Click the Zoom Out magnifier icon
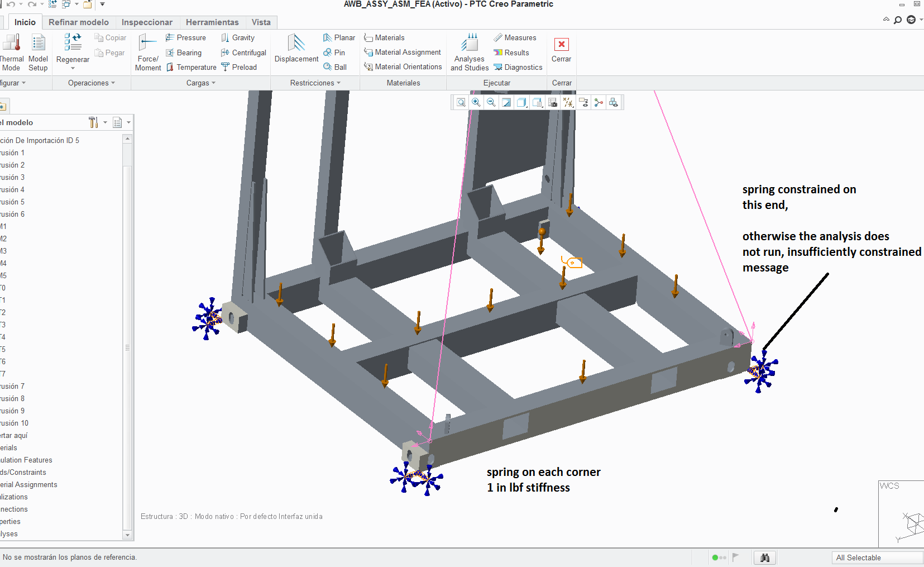This screenshot has width=924, height=567. [491, 102]
